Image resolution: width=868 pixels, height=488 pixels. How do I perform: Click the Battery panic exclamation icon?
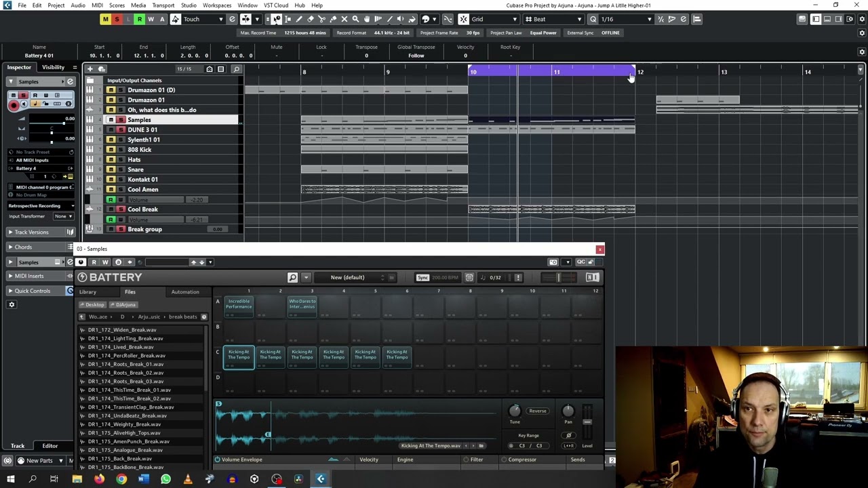tap(518, 277)
